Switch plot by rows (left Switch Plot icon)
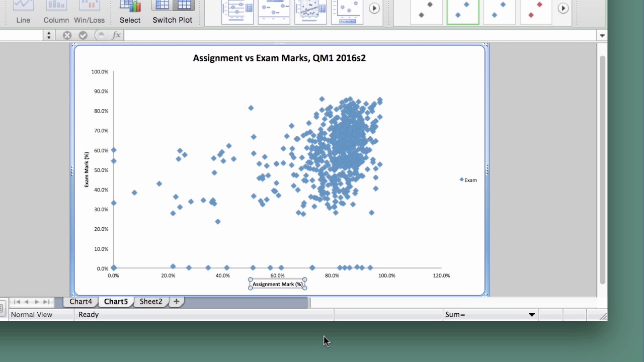This screenshot has height=362, width=644. (x=162, y=5)
